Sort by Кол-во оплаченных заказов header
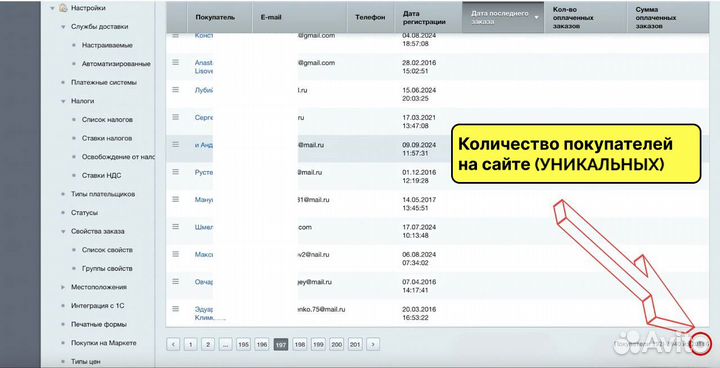720x368 pixels. tap(573, 17)
